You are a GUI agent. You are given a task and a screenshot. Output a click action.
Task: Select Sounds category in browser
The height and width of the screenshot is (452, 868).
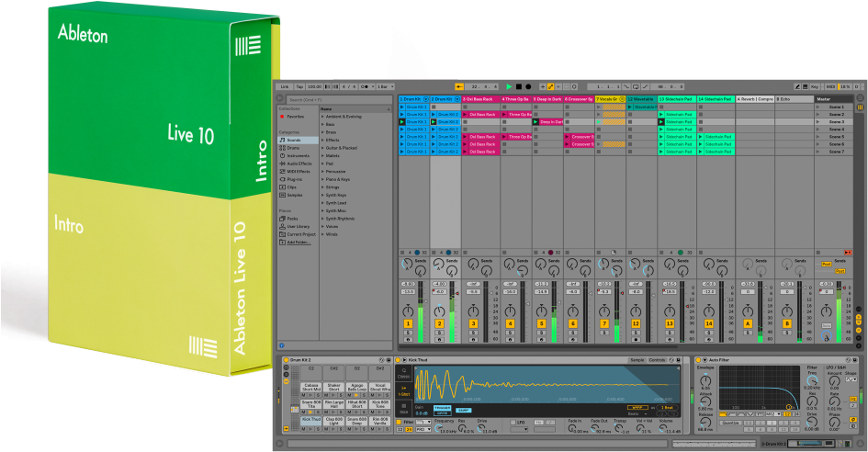point(298,141)
